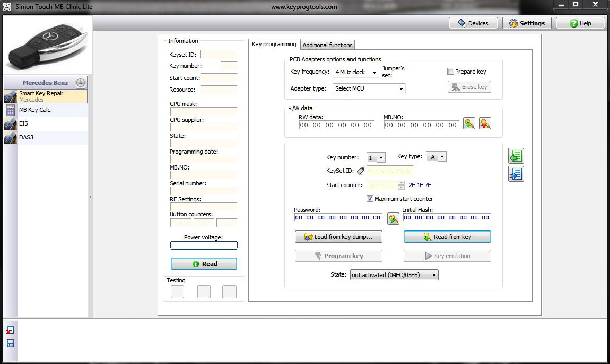The width and height of the screenshot is (610, 364).
Task: Open Help
Action: (x=580, y=23)
